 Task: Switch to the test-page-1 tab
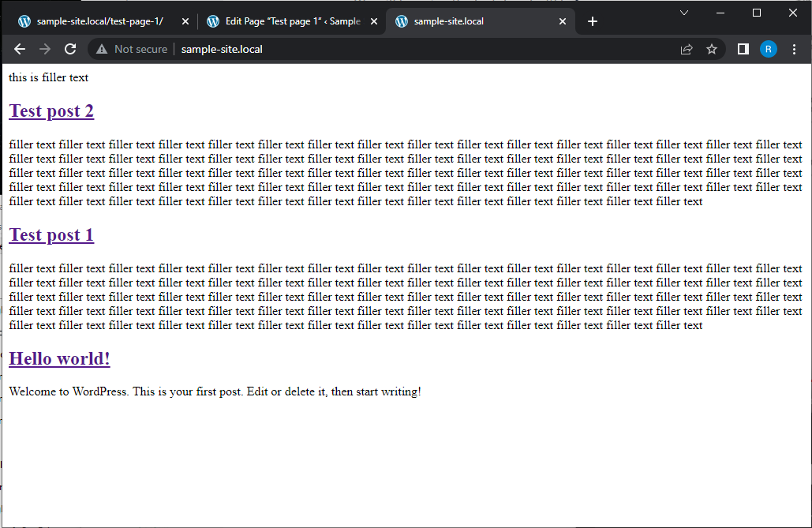99,21
